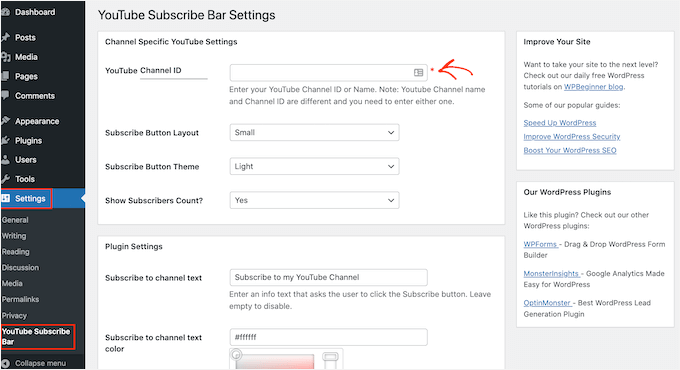Viewport: 680px width, 370px height.
Task: Open the Posts menu label
Action: point(25,37)
